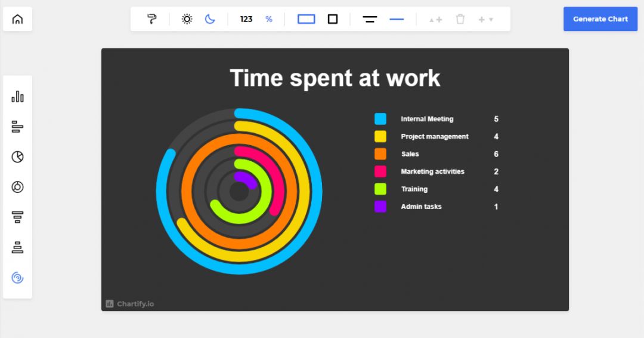Image resolution: width=644 pixels, height=338 pixels.
Task: Click the Sales legend label
Action: tap(410, 154)
